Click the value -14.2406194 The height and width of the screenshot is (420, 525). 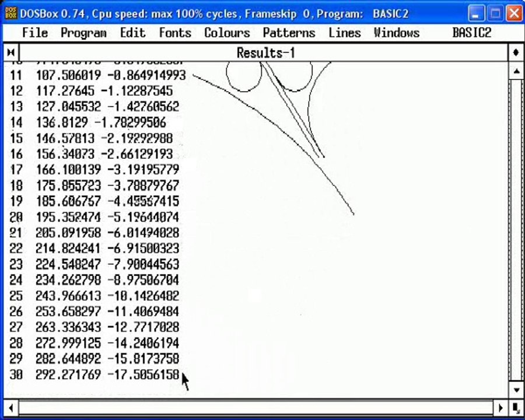click(x=143, y=343)
